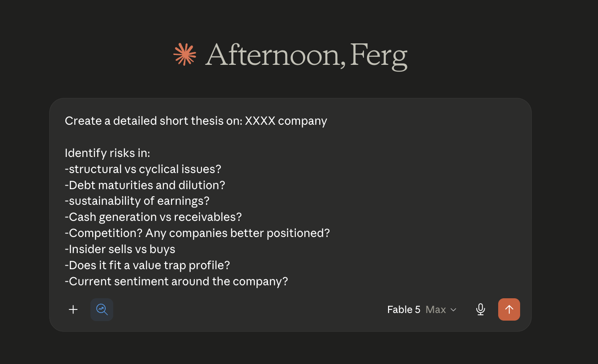
Task: Click the XXXX company placeholder text
Action: (286, 121)
